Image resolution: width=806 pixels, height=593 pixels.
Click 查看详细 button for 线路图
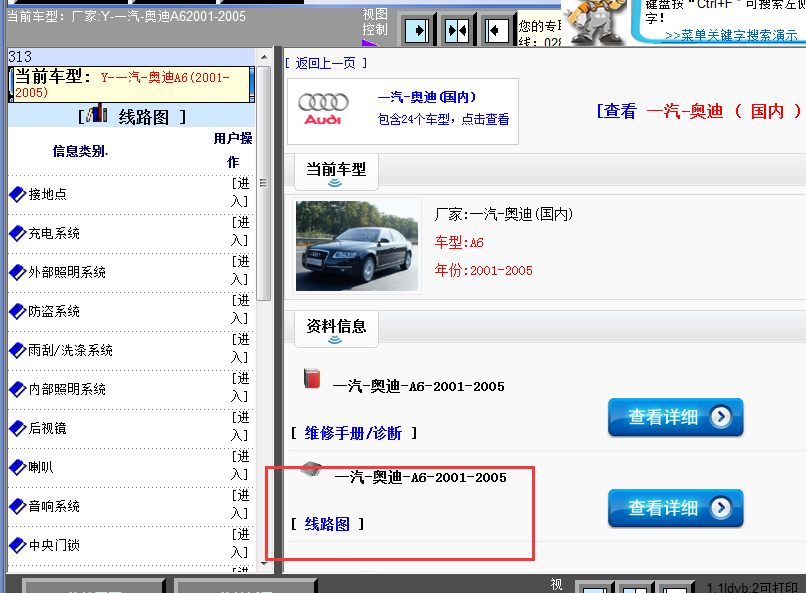pyautogui.click(x=675, y=508)
